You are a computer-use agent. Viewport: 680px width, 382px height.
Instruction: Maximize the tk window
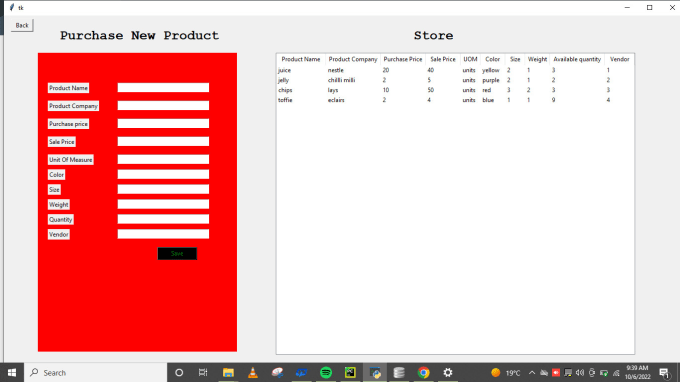(649, 8)
